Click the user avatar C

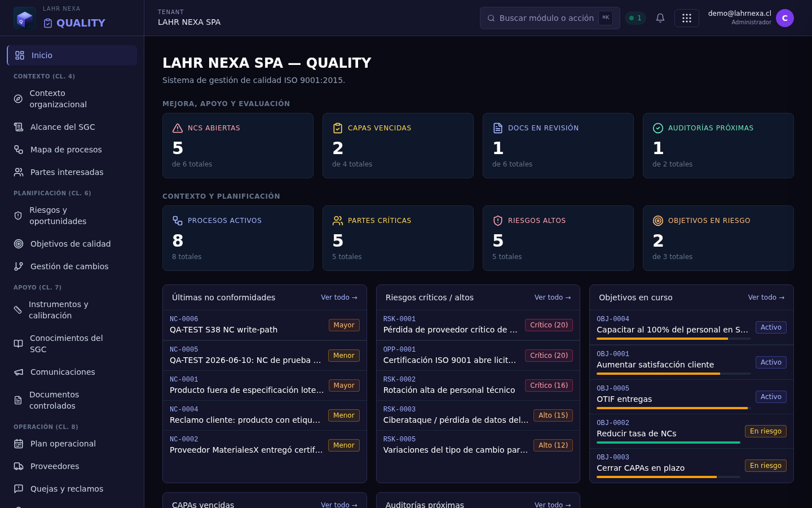(x=785, y=18)
